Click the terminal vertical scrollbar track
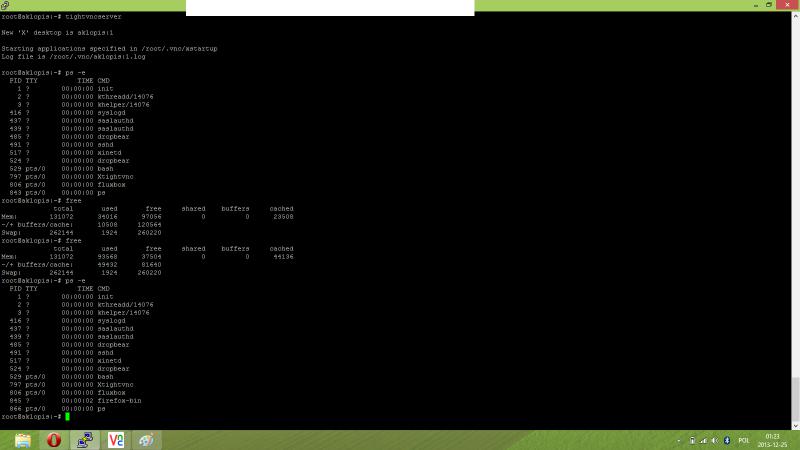The height and width of the screenshot is (450, 800). click(x=795, y=200)
